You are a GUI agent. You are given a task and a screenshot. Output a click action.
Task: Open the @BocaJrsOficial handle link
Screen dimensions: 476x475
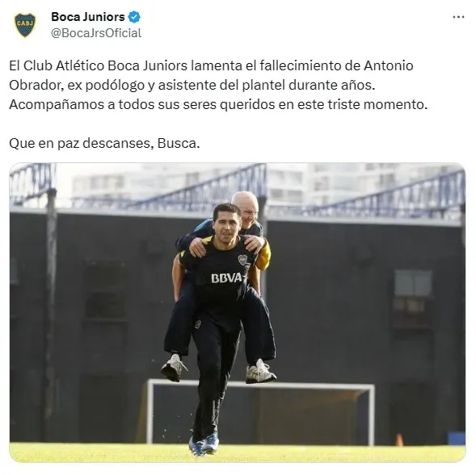click(96, 33)
